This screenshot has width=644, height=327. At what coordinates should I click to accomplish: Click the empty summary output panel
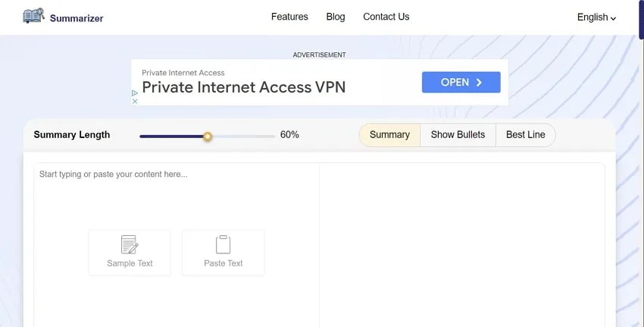point(461,243)
